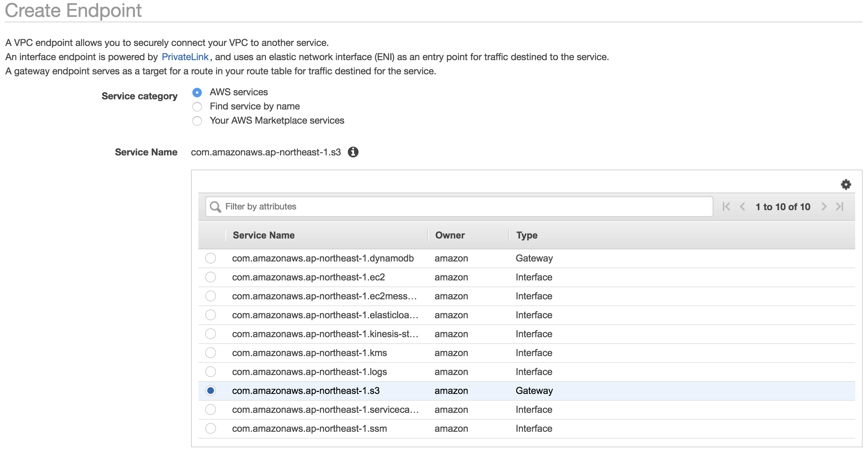Click Gateway type in s3 row
This screenshot has height=450, width=868.
point(534,391)
